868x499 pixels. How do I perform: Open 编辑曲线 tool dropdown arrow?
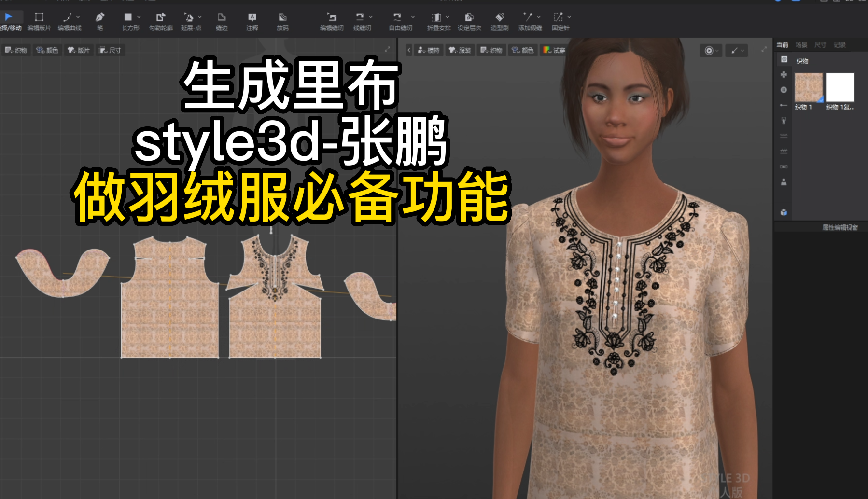pyautogui.click(x=78, y=17)
